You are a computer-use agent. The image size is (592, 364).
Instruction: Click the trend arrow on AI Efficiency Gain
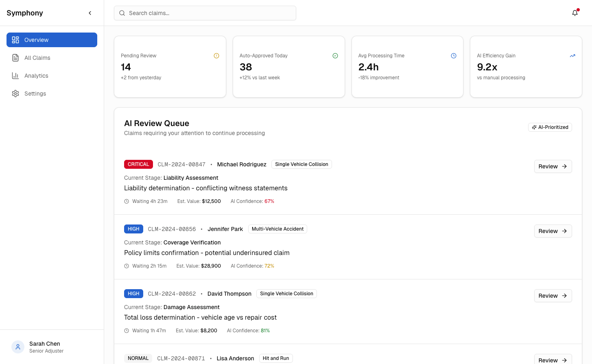point(572,56)
